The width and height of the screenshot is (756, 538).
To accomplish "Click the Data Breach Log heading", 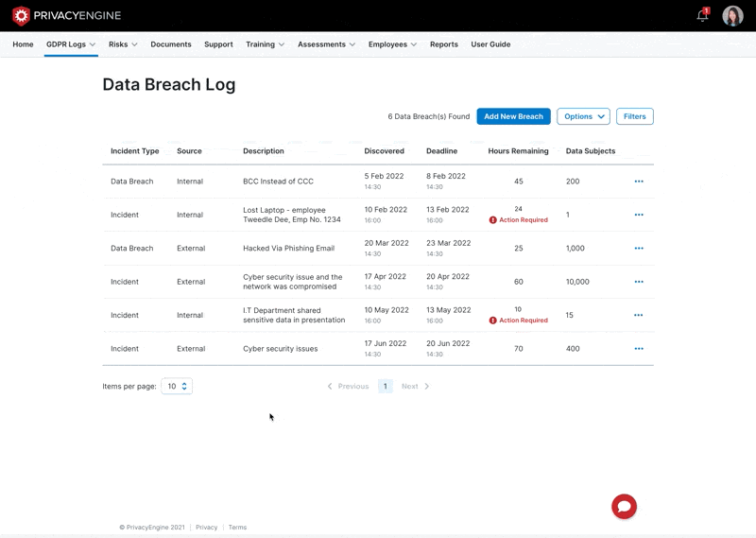I will click(x=169, y=84).
